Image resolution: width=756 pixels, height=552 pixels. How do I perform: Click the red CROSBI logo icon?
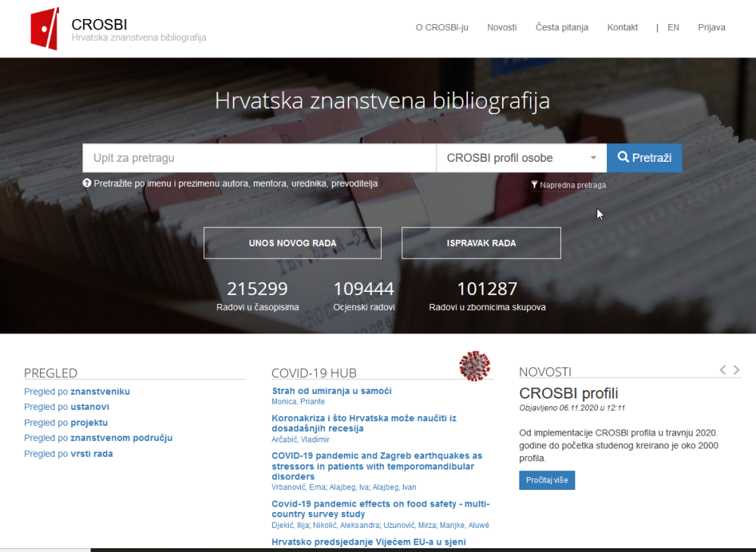pos(45,29)
